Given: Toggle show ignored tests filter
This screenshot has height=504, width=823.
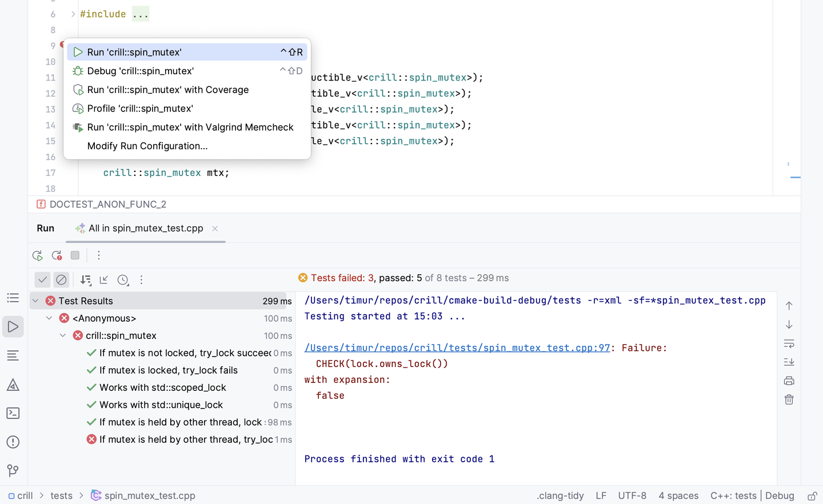Looking at the screenshot, I should [x=61, y=280].
